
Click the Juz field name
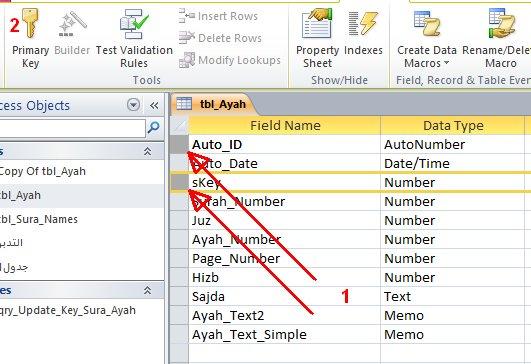tap(201, 221)
